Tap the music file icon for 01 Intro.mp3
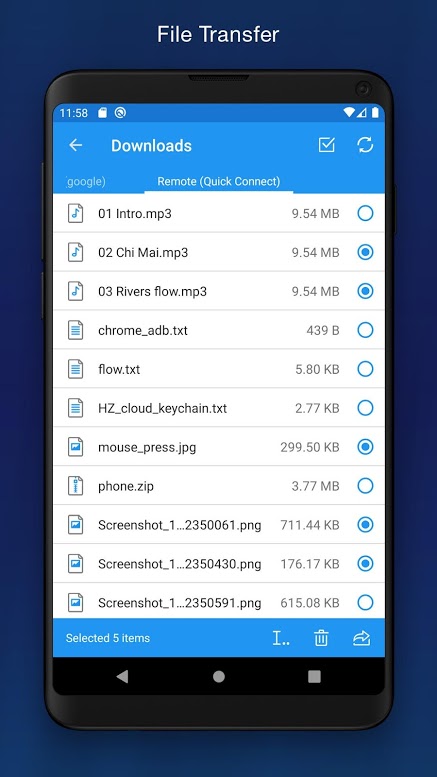437x777 pixels. [x=75, y=213]
